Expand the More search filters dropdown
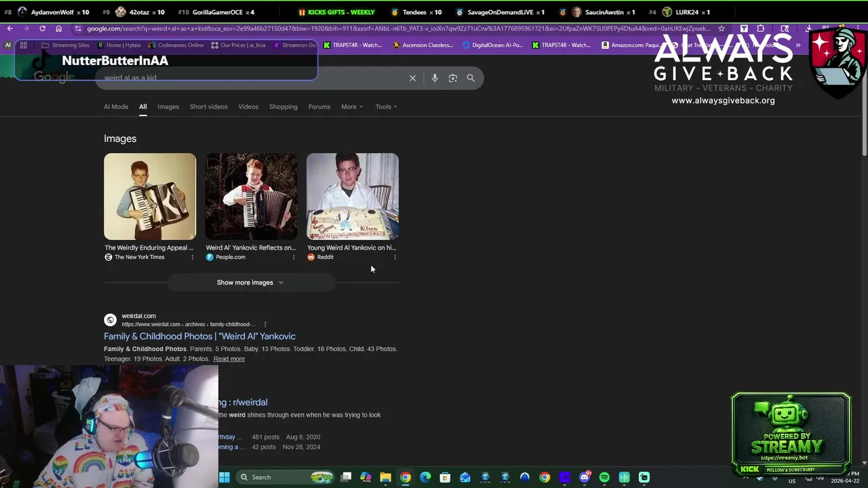This screenshot has width=868, height=488. tap(352, 106)
